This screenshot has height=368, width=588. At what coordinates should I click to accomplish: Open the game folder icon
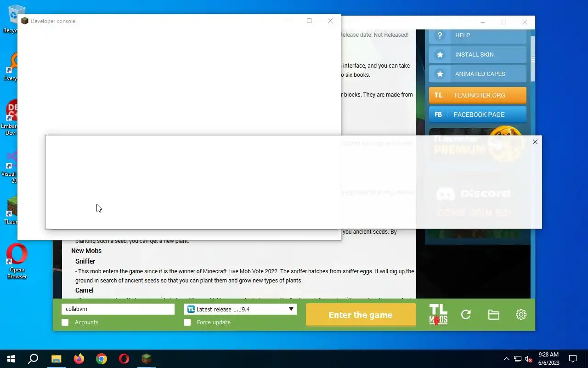pyautogui.click(x=493, y=315)
